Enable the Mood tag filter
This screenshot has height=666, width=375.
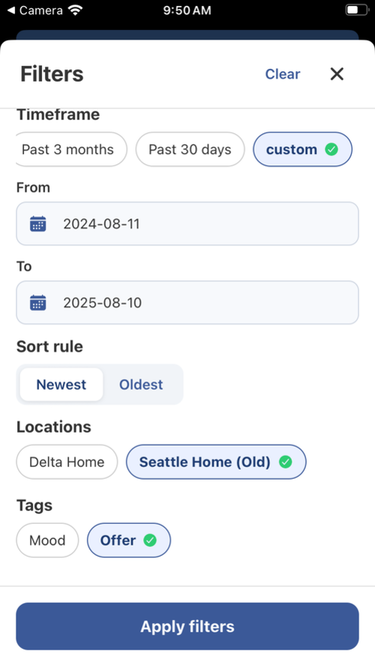[x=47, y=540]
